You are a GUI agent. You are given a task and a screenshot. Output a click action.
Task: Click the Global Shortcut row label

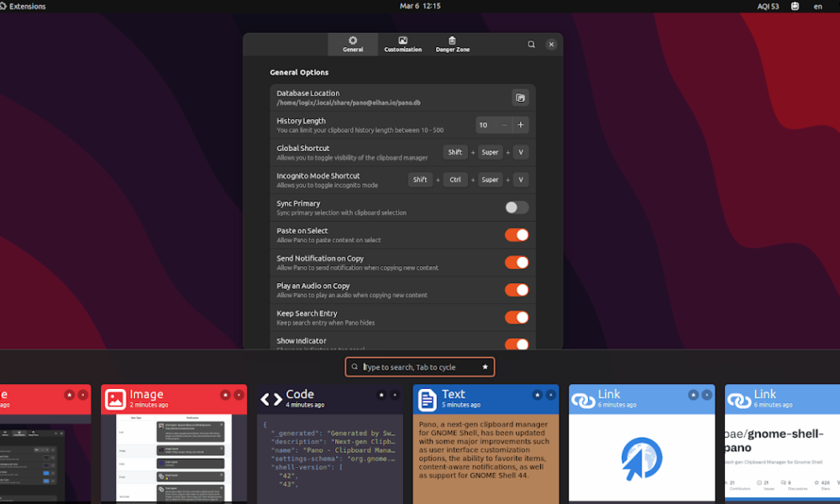click(302, 149)
